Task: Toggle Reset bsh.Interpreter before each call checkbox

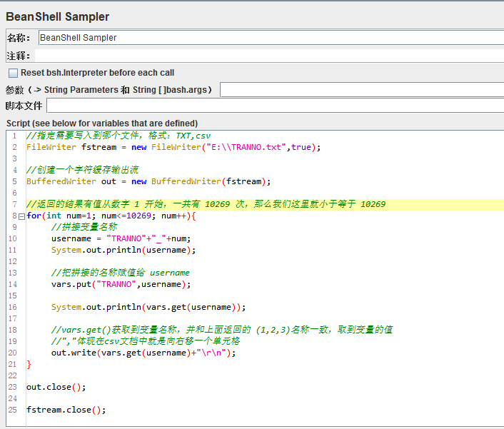Action: [13, 73]
